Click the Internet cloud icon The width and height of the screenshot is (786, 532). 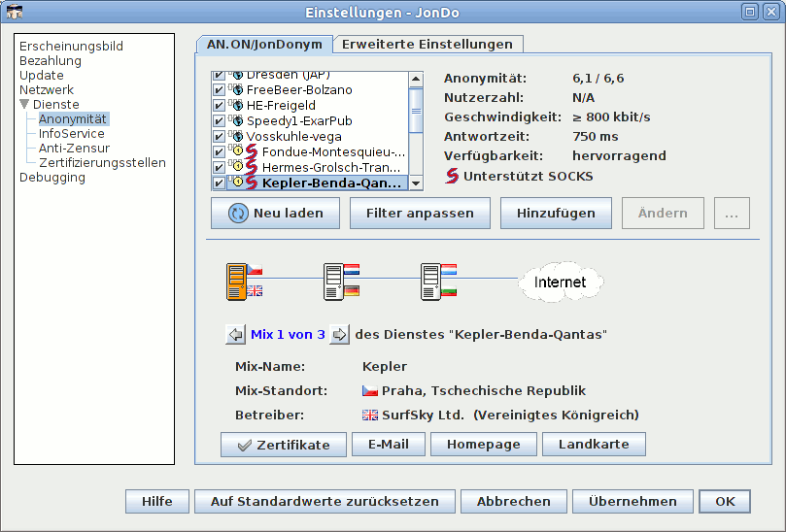pyautogui.click(x=561, y=282)
